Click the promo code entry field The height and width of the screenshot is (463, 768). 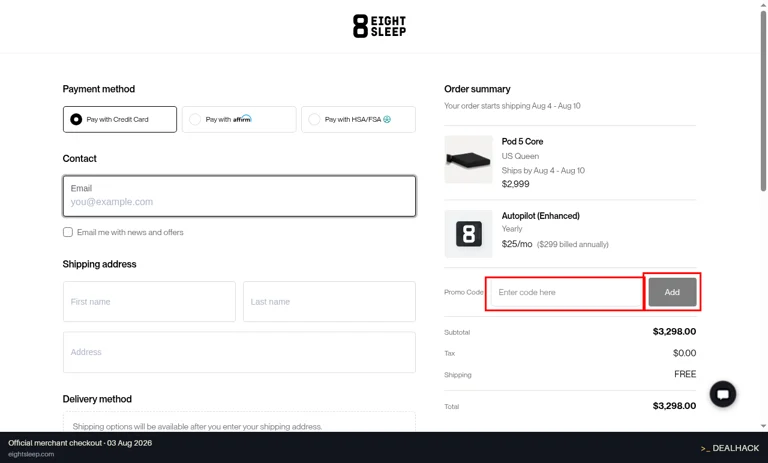[x=566, y=292]
